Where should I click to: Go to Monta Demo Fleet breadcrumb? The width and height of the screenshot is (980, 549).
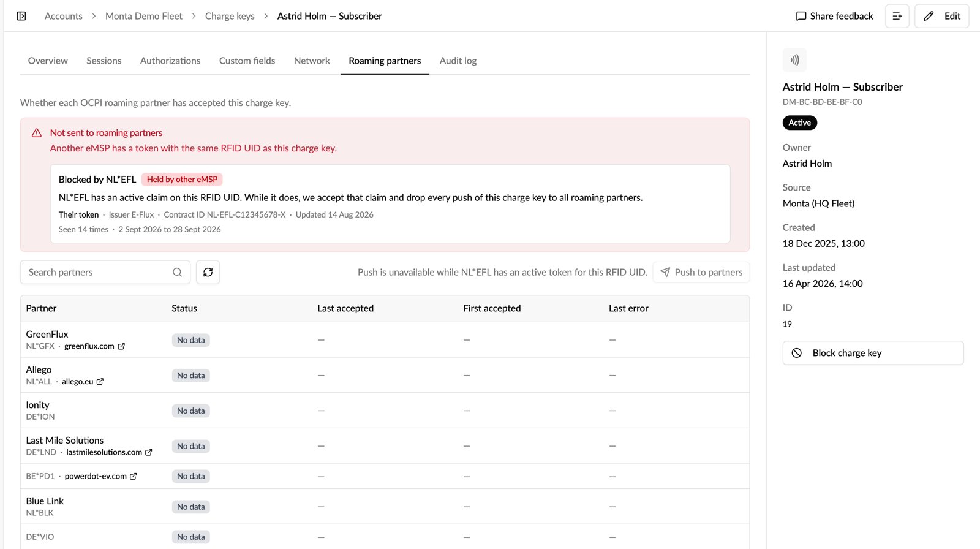click(x=144, y=16)
